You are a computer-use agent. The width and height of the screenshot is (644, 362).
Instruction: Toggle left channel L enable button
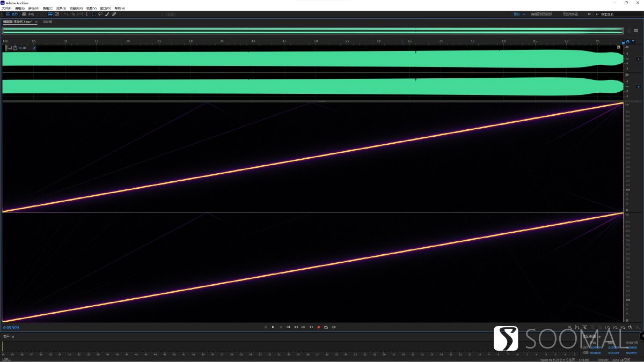click(x=639, y=58)
